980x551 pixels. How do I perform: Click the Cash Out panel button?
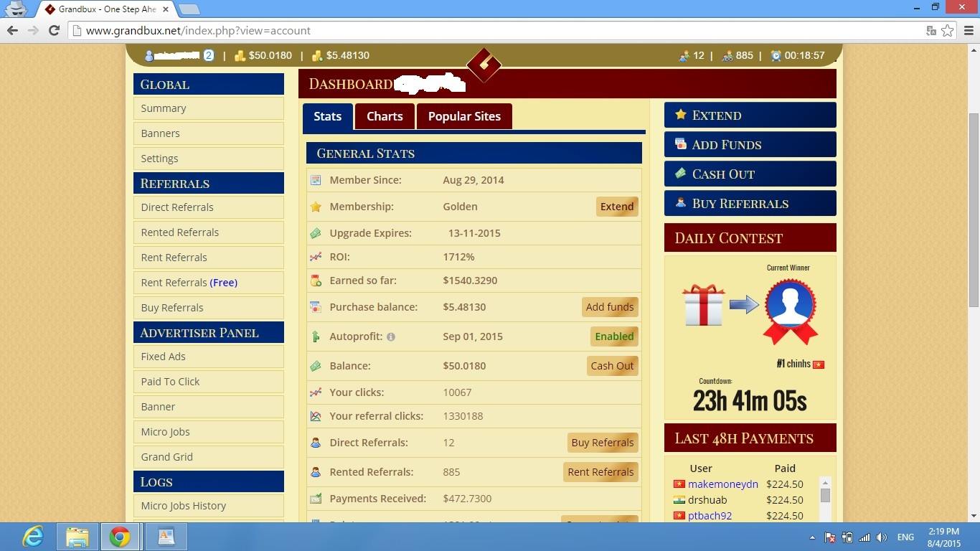[x=750, y=174]
